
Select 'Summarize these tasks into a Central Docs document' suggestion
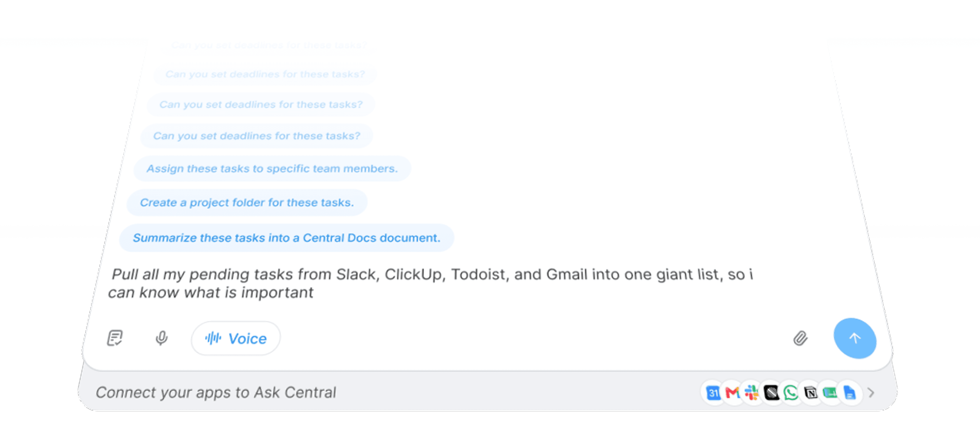pos(287,238)
